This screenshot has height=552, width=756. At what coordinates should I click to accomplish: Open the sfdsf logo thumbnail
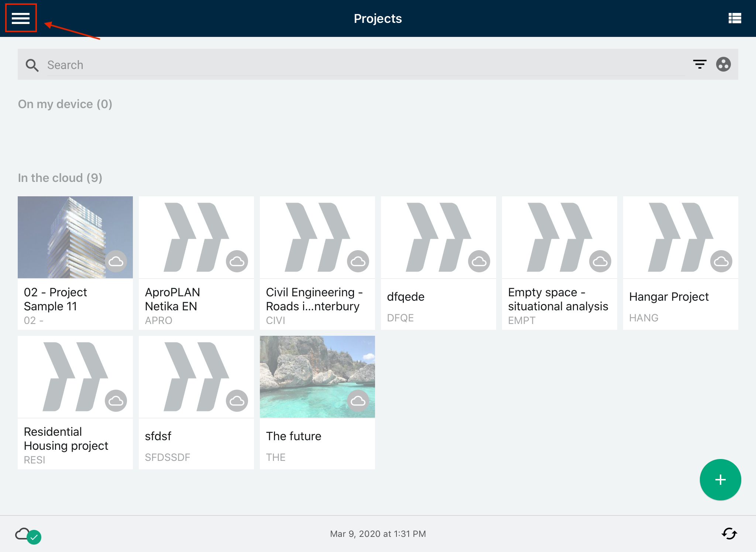[x=196, y=377]
